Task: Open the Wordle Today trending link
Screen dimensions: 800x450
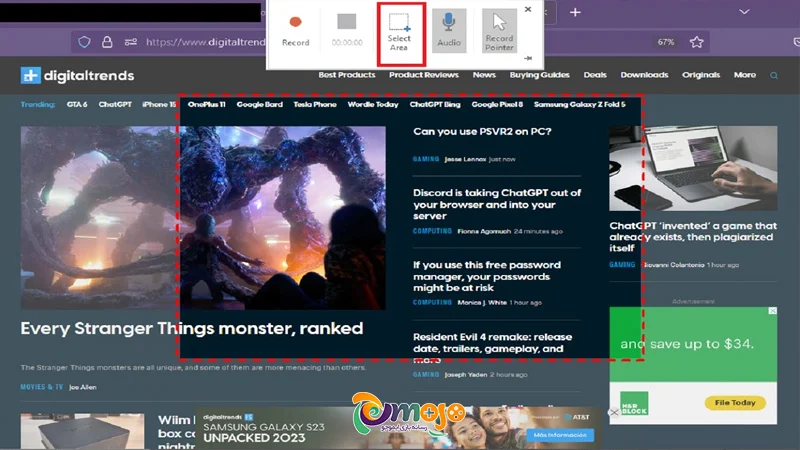Action: (x=373, y=105)
